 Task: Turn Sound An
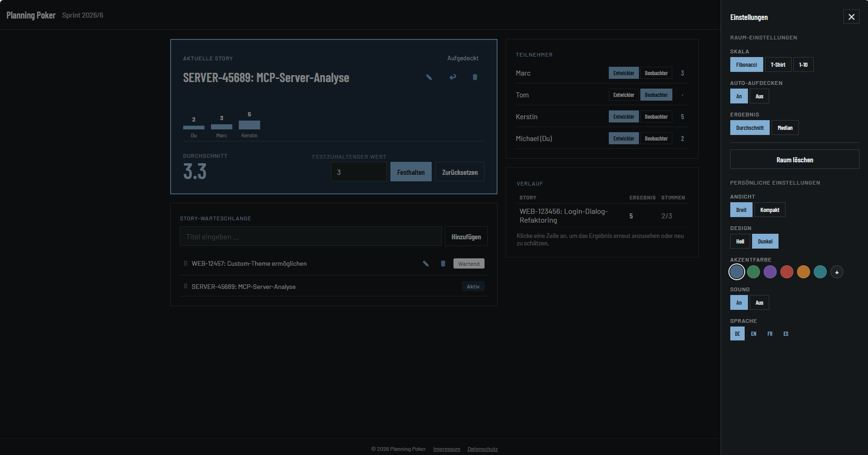tap(739, 302)
